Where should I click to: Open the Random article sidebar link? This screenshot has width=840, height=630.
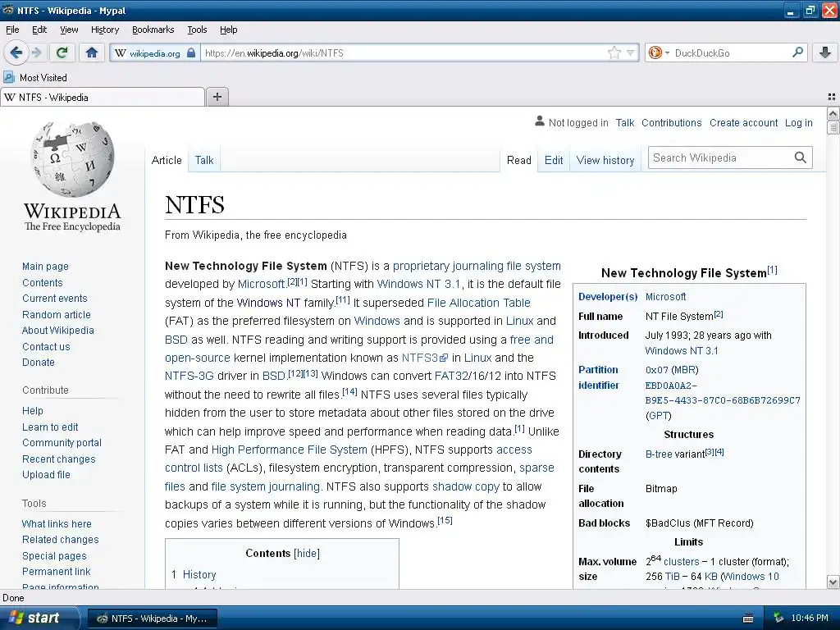pyautogui.click(x=57, y=314)
